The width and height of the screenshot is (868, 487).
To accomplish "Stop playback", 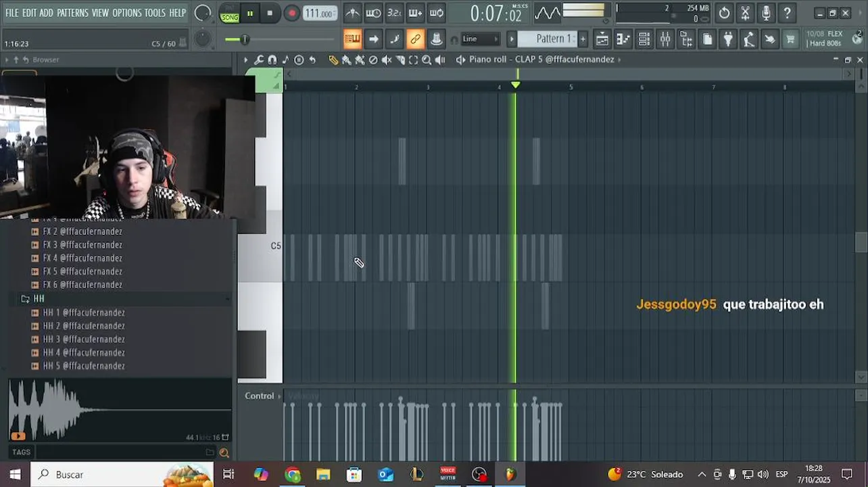I will point(270,13).
